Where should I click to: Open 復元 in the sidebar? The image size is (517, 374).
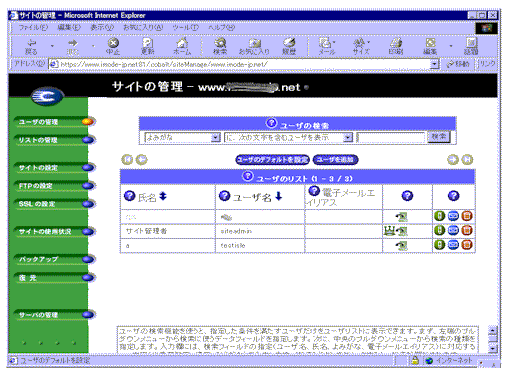pos(54,278)
